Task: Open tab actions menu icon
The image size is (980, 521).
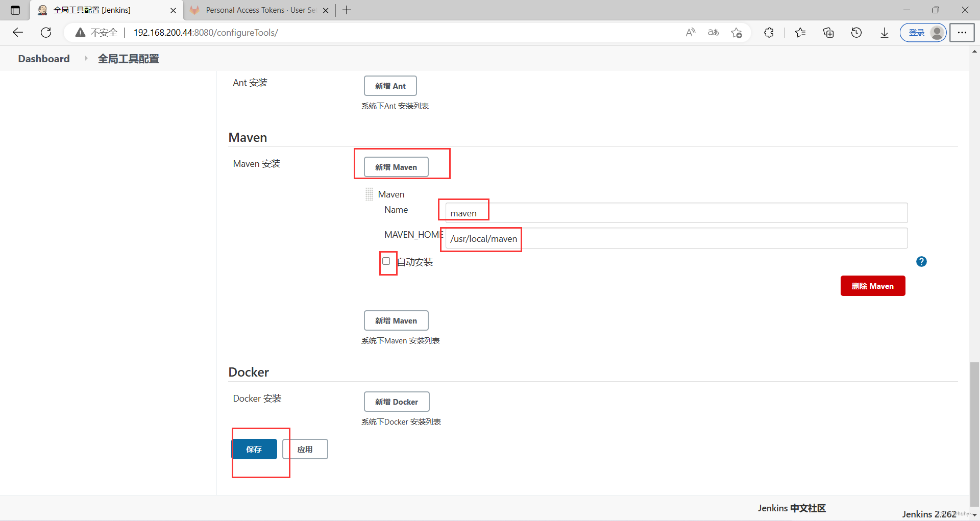Action: pyautogui.click(x=15, y=10)
